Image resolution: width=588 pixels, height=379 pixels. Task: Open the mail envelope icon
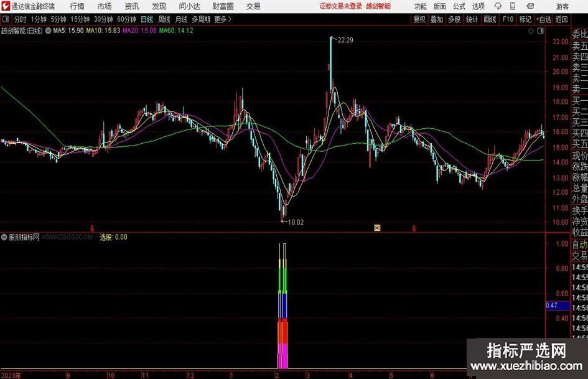tap(530, 6)
